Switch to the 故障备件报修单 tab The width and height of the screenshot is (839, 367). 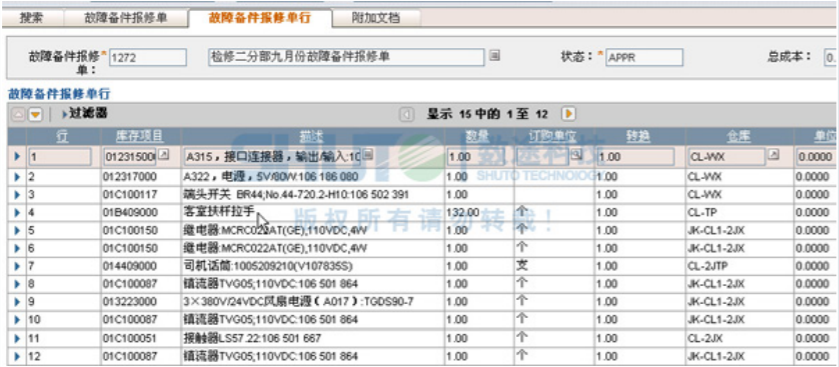click(x=126, y=18)
